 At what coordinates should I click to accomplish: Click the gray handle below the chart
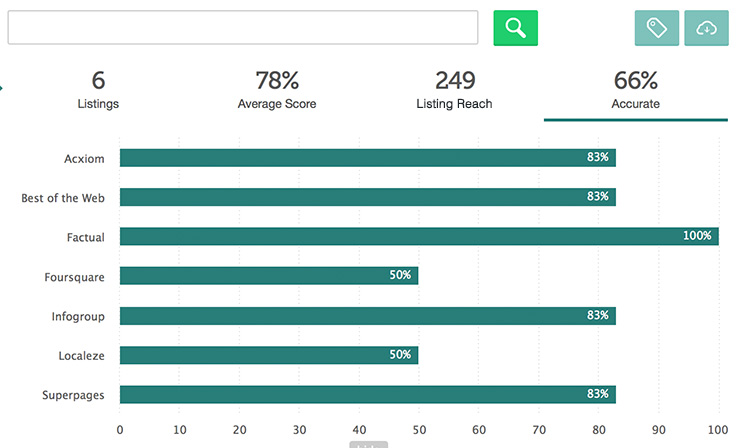(x=368, y=444)
